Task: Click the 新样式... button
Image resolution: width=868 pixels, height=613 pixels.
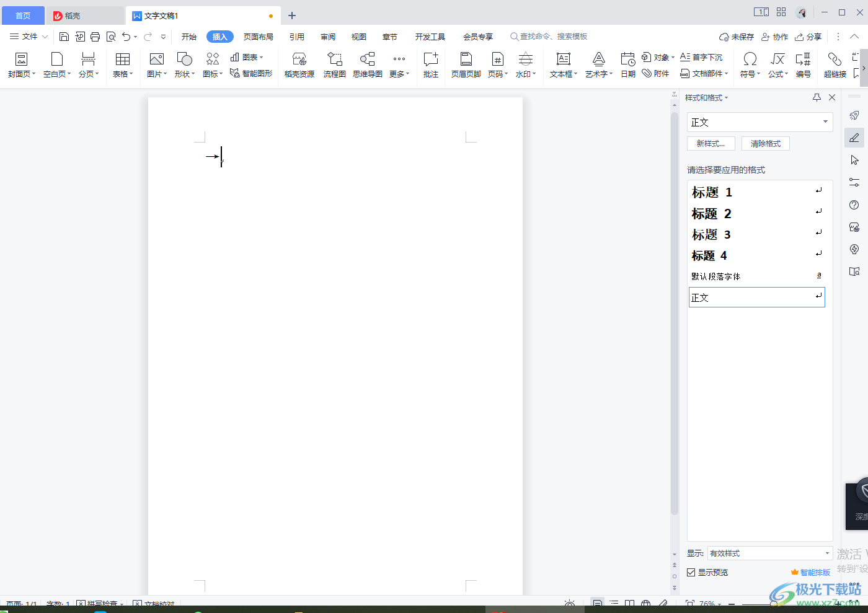Action: click(x=711, y=143)
